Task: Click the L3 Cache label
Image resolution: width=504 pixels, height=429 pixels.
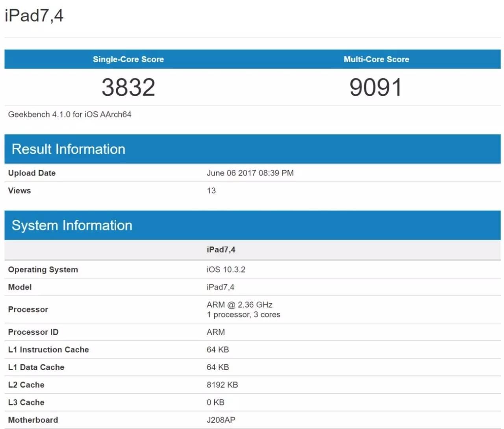Action: pos(26,403)
